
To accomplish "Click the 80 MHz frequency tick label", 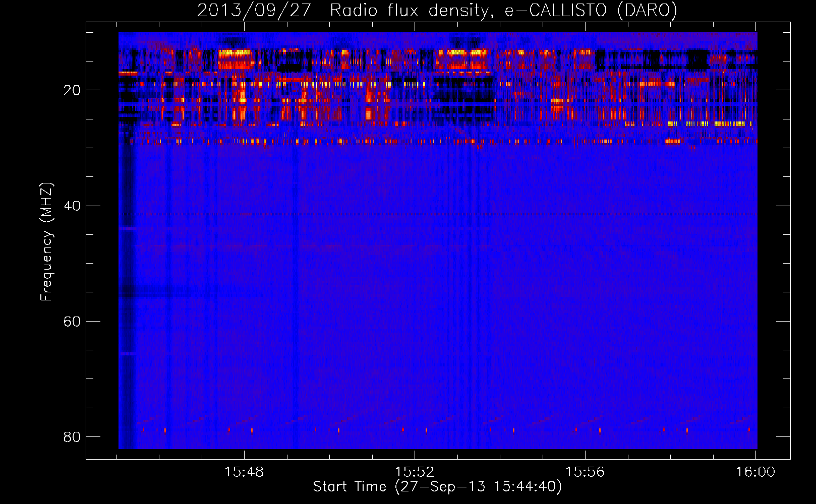I will (72, 437).
